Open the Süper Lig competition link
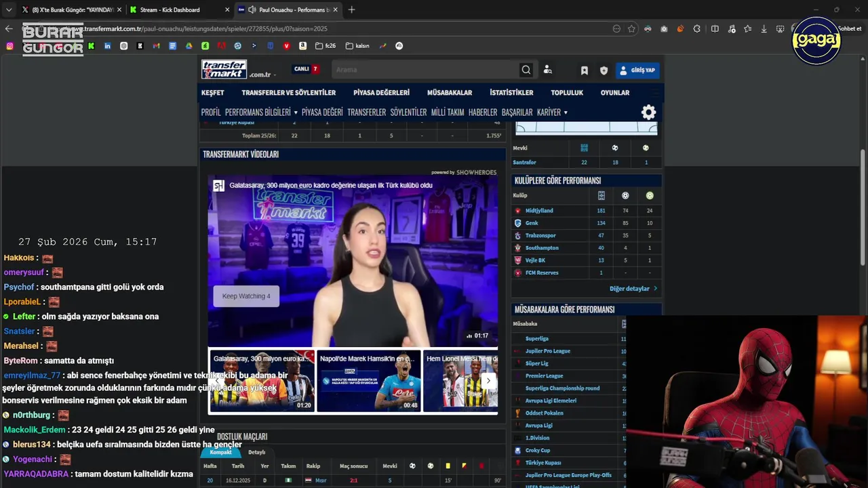Viewport: 868px width, 488px height. click(536, 363)
